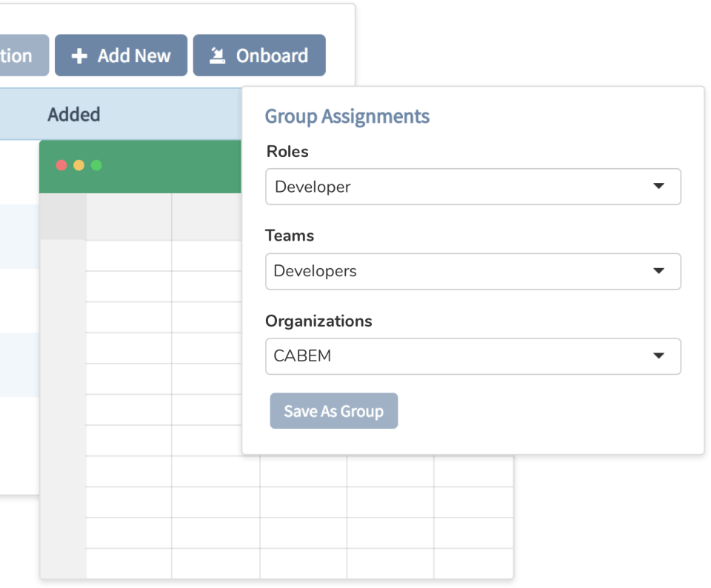The height and width of the screenshot is (588, 711).
Task: Select the Developer roles combo box
Action: tap(473, 187)
